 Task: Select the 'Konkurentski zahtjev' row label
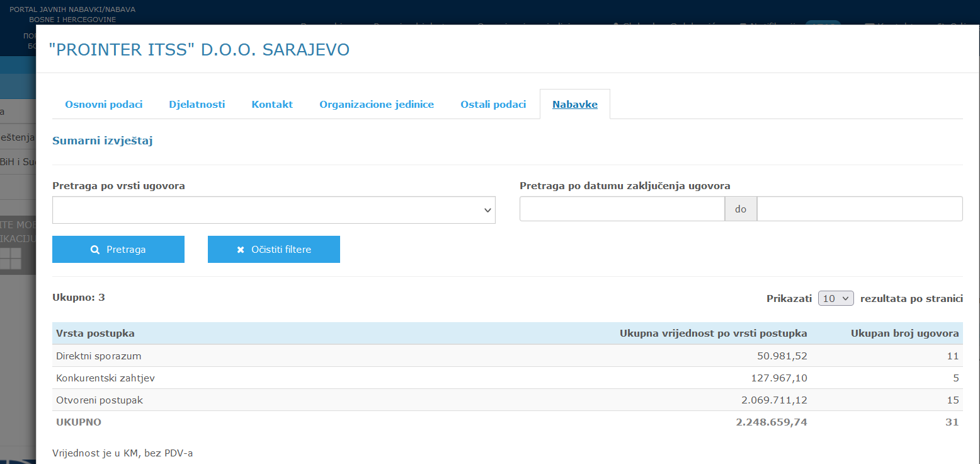coord(105,378)
